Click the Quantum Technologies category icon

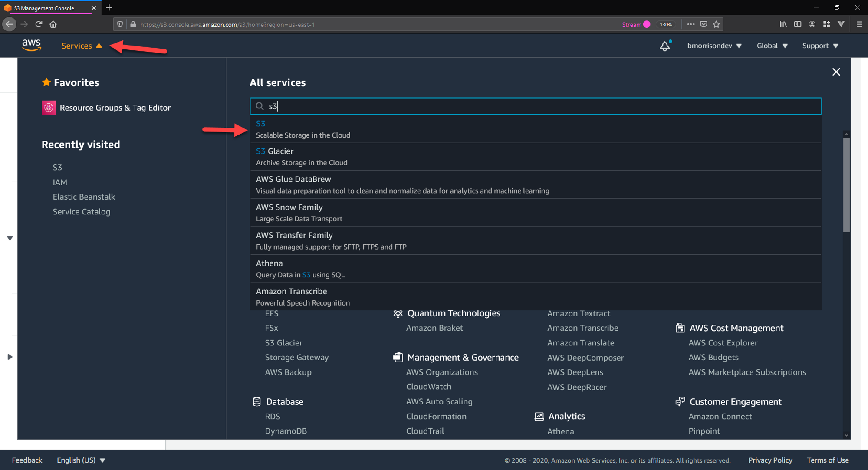(398, 313)
